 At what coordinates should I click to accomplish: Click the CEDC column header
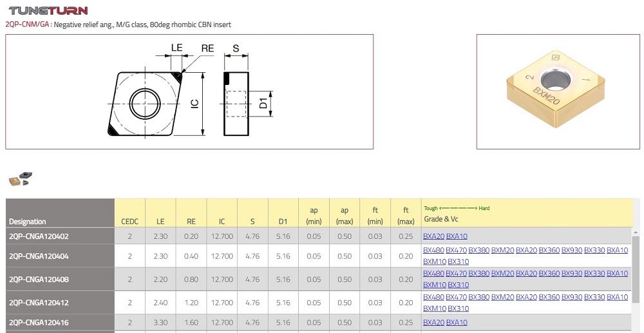pyautogui.click(x=130, y=213)
